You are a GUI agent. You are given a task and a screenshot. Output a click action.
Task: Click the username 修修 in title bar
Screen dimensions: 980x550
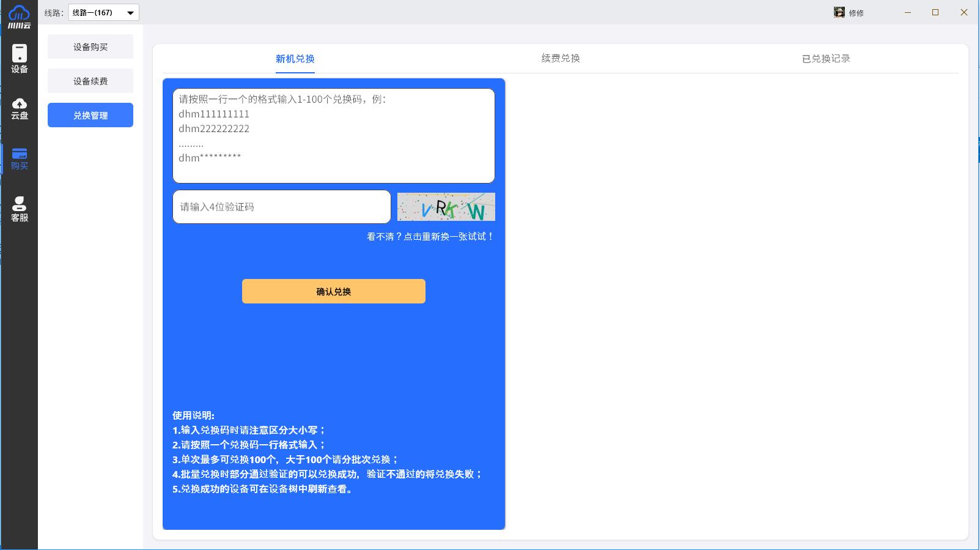856,13
